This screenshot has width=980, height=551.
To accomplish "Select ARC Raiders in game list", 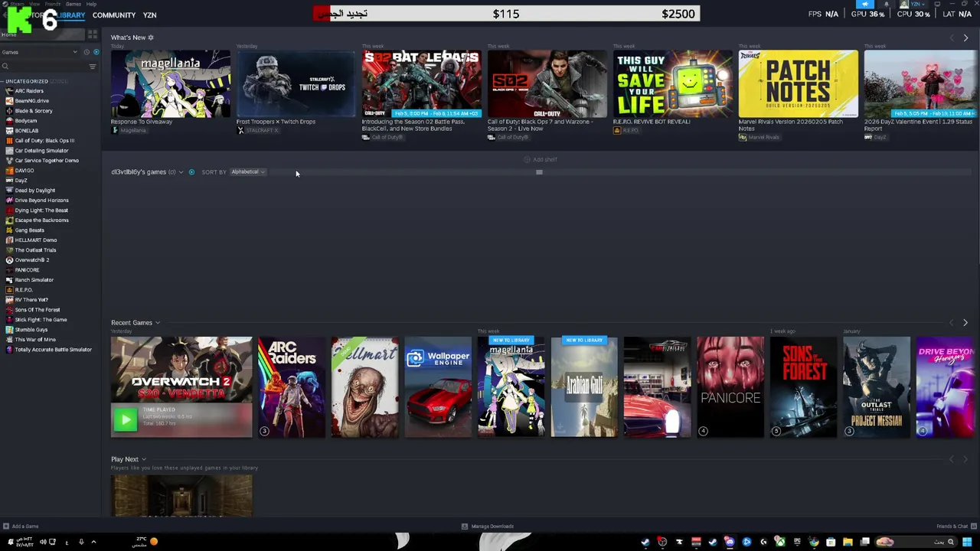I will tap(29, 91).
